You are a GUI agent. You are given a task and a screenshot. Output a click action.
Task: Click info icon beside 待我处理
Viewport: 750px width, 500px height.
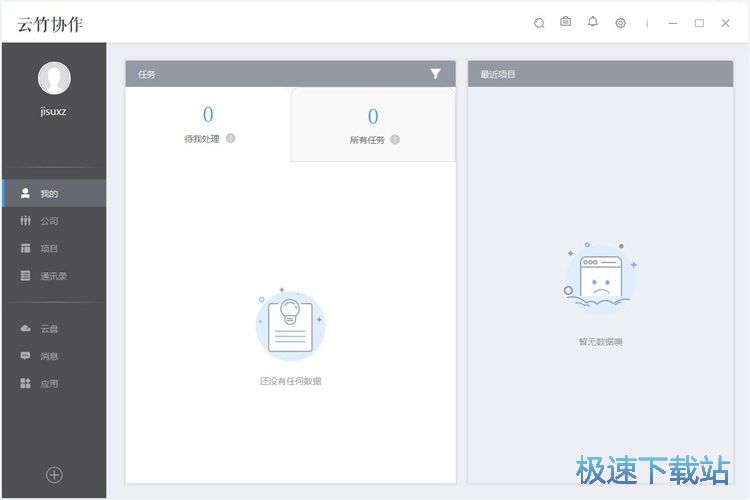coord(231,138)
